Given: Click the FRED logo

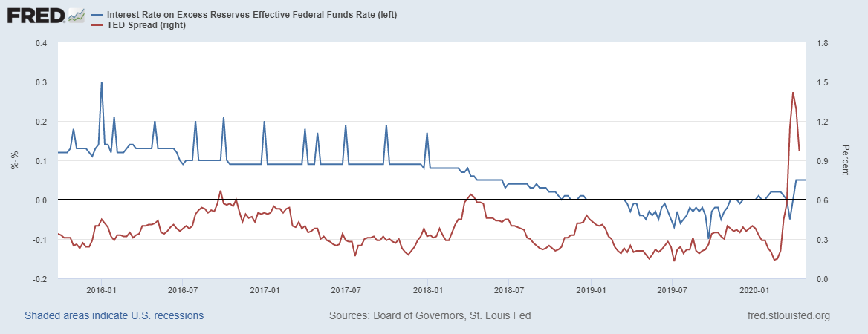Looking at the screenshot, I should (x=34, y=16).
